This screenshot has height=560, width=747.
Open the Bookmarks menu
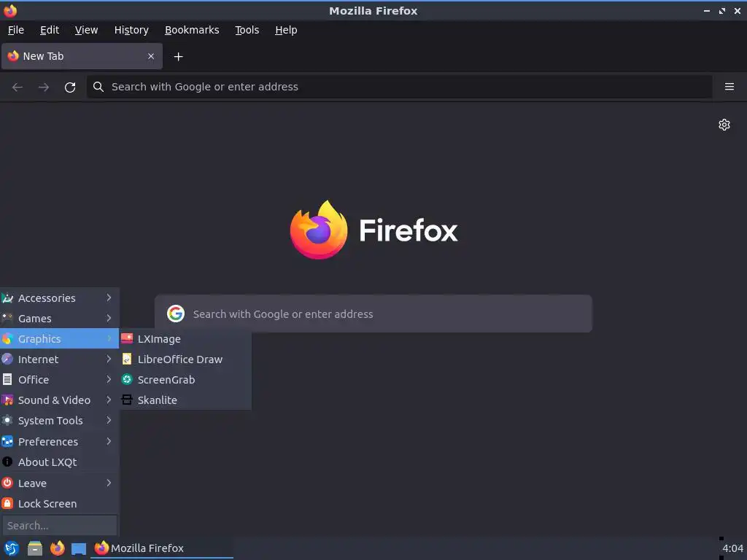[x=192, y=30]
